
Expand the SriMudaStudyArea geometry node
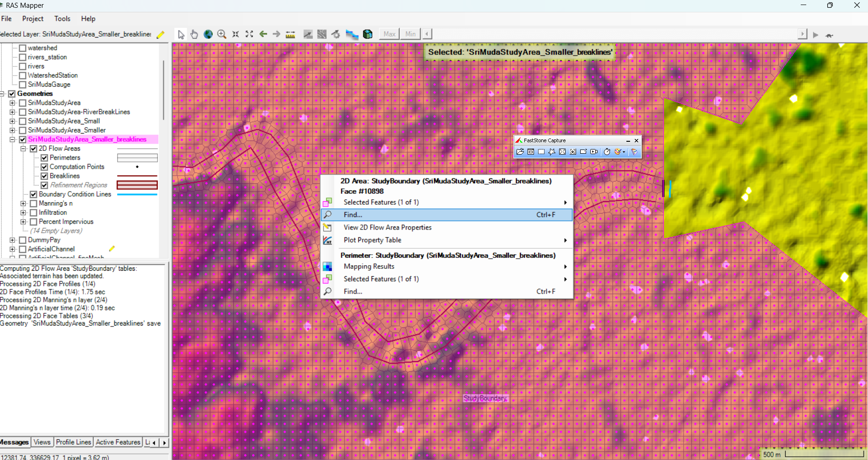click(12, 103)
